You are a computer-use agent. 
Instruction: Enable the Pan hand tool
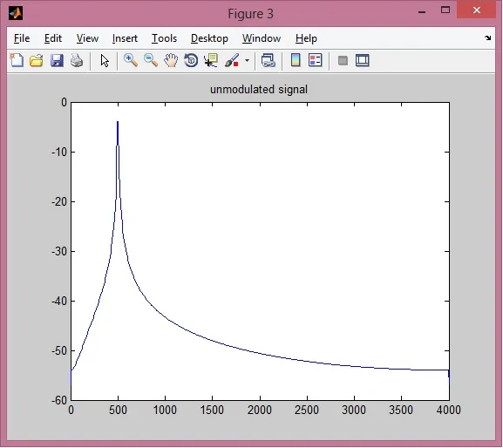tap(171, 60)
